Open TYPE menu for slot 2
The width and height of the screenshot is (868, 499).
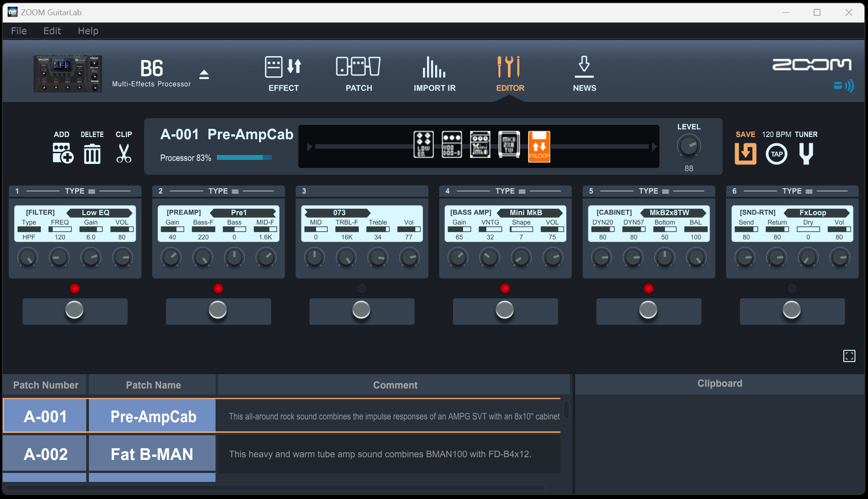224,191
